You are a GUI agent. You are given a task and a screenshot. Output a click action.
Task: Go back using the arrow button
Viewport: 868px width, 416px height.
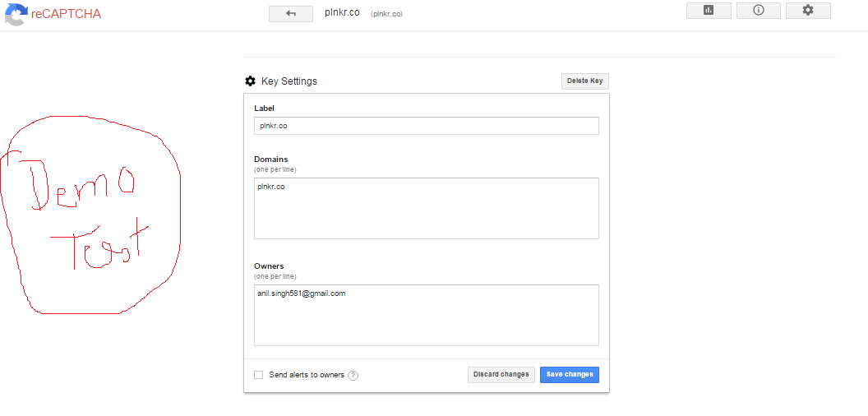click(290, 14)
